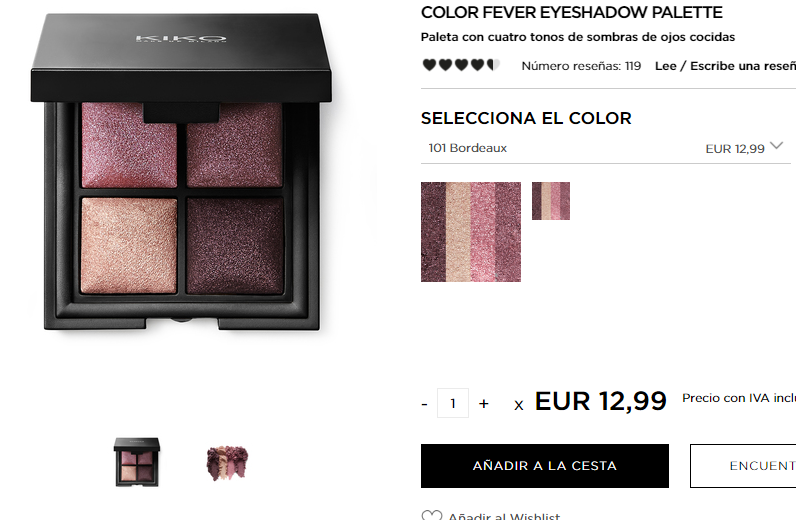Click Número reseñas: 119 text
The height and width of the screenshot is (520, 796).
tap(581, 66)
